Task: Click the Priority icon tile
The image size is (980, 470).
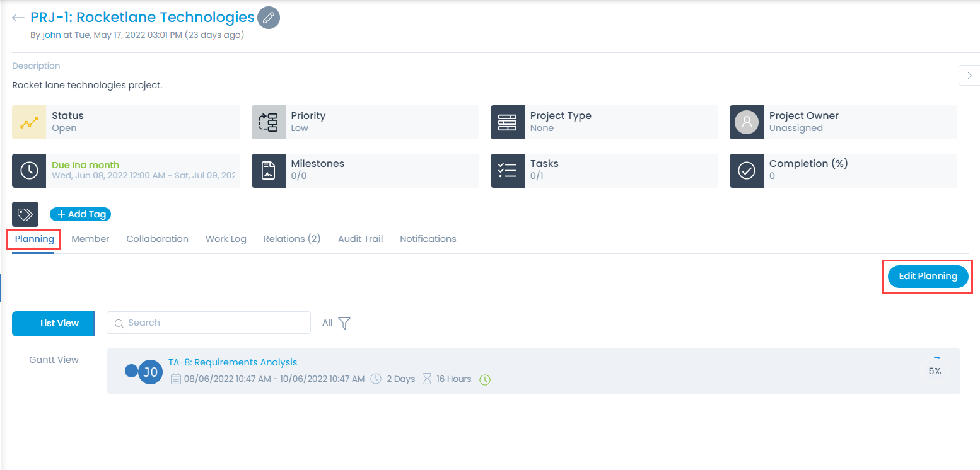Action: pos(269,122)
